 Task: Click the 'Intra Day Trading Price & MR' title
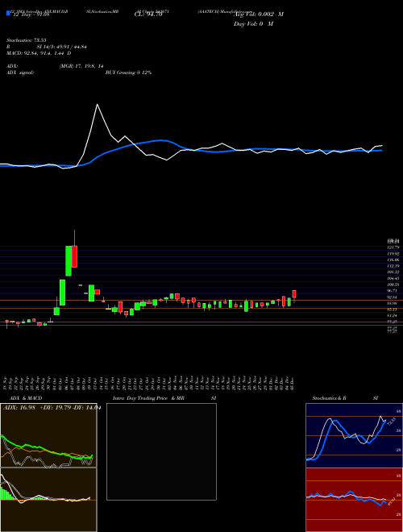(149, 398)
